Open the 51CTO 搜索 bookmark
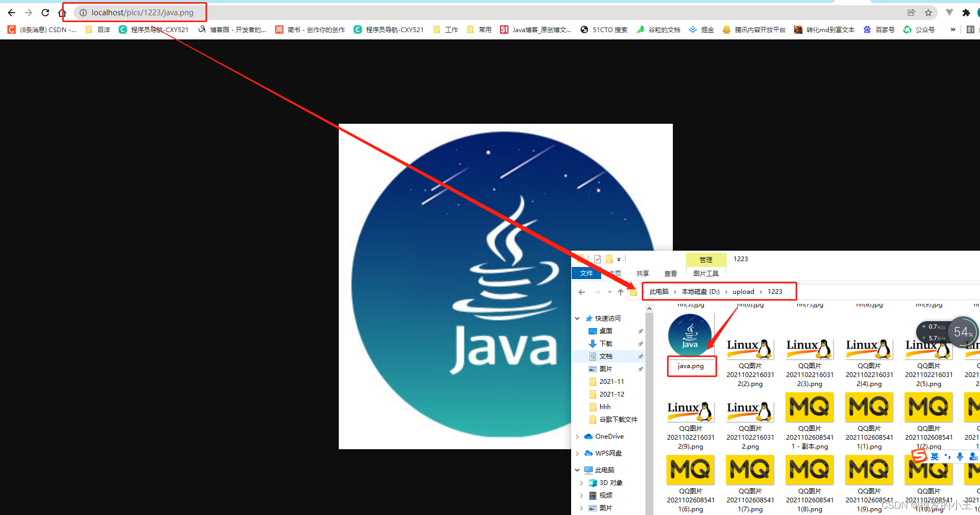Viewport: 980px width, 515px height. coord(604,29)
